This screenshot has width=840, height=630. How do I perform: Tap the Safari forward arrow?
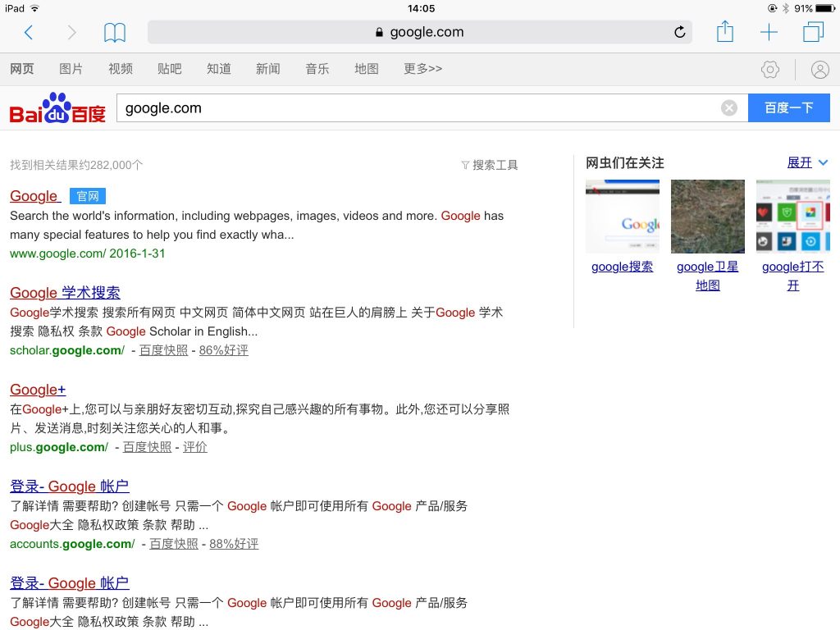pos(72,33)
